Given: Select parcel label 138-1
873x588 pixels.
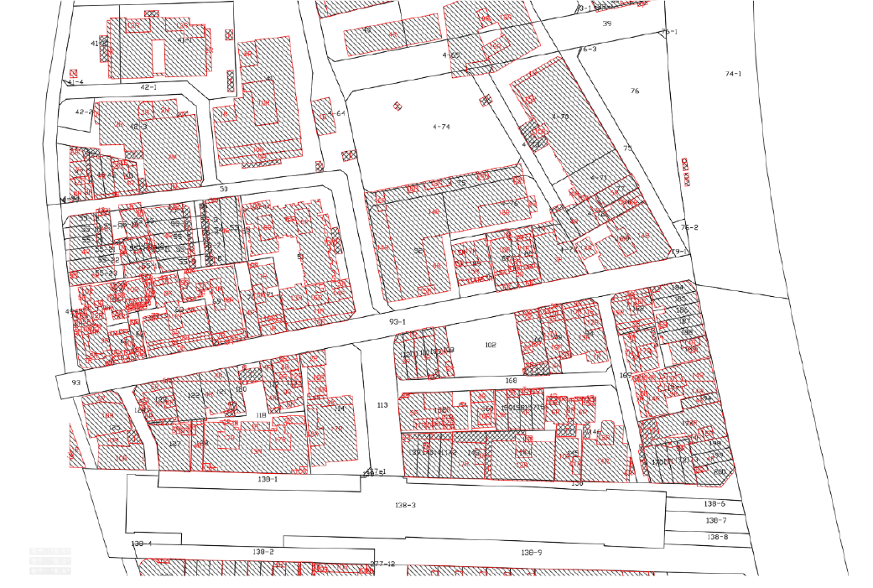Looking at the screenshot, I should tap(268, 479).
